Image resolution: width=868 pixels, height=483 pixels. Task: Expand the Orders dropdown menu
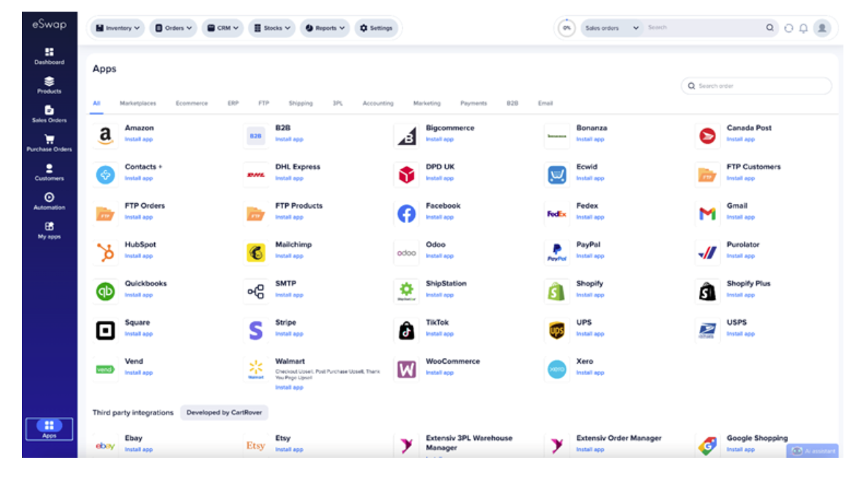[173, 28]
